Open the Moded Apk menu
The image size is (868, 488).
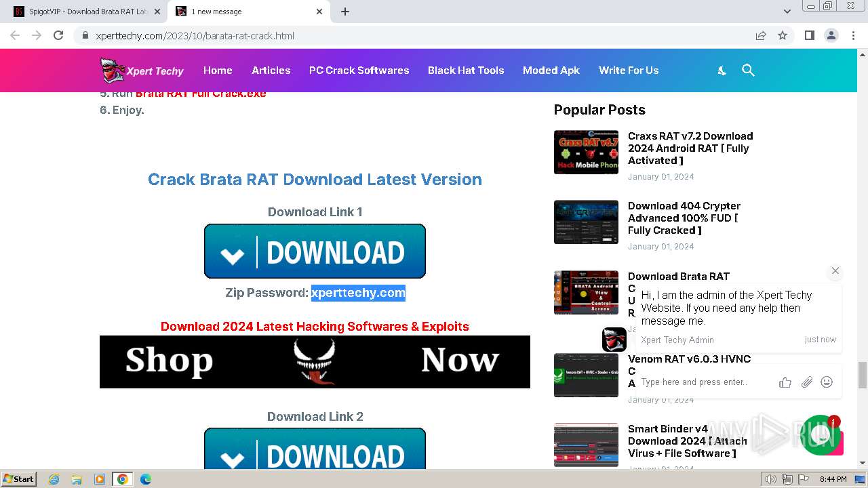point(551,70)
